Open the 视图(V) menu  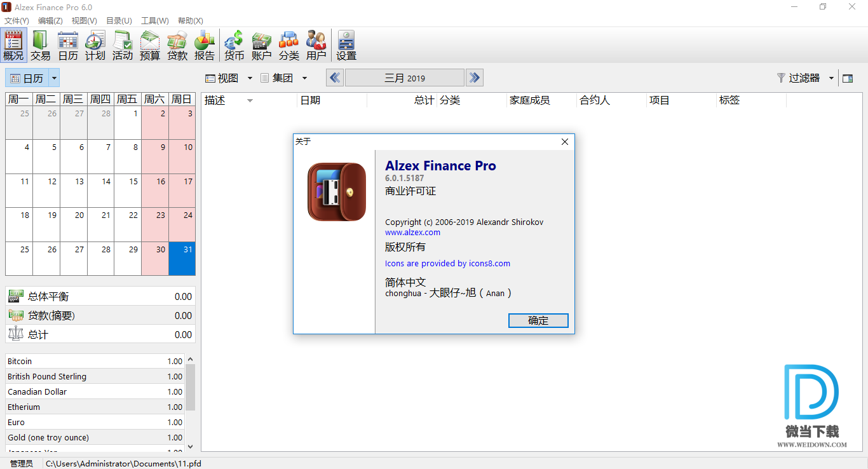[x=85, y=21]
